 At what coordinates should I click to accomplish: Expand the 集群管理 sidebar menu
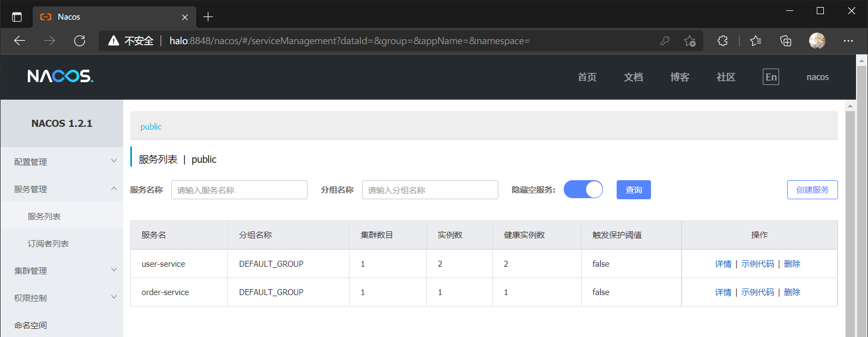(x=62, y=271)
